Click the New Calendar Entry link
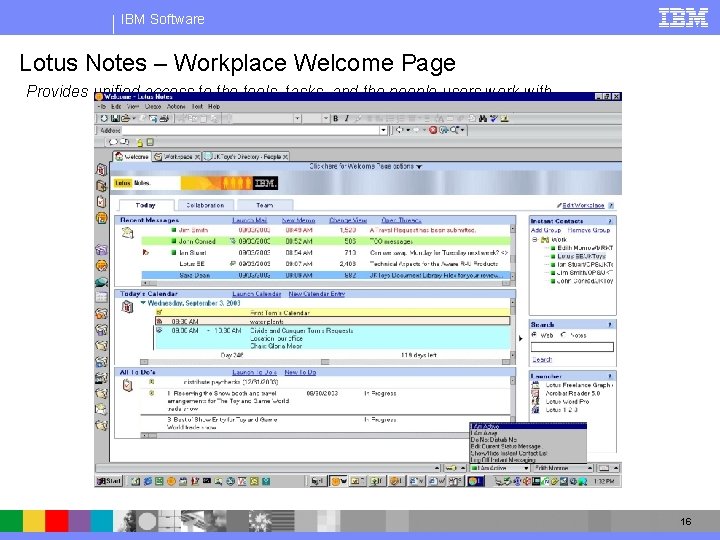This screenshot has height=540, width=720. [317, 294]
